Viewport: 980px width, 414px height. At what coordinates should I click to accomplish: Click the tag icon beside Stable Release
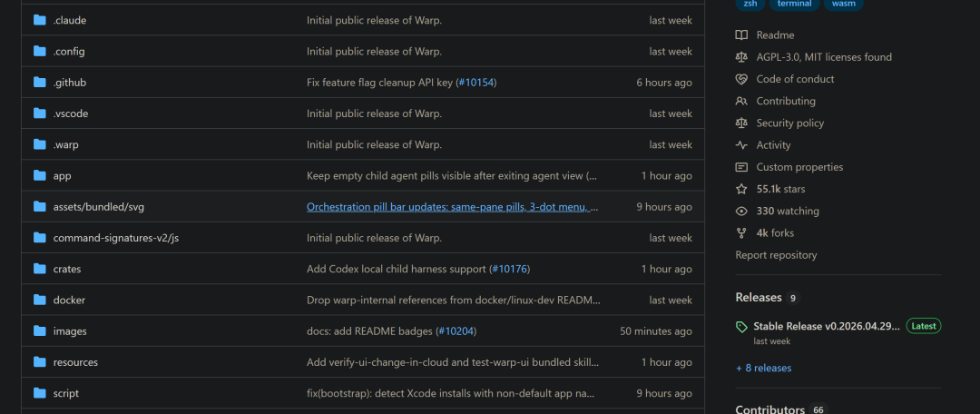point(741,327)
